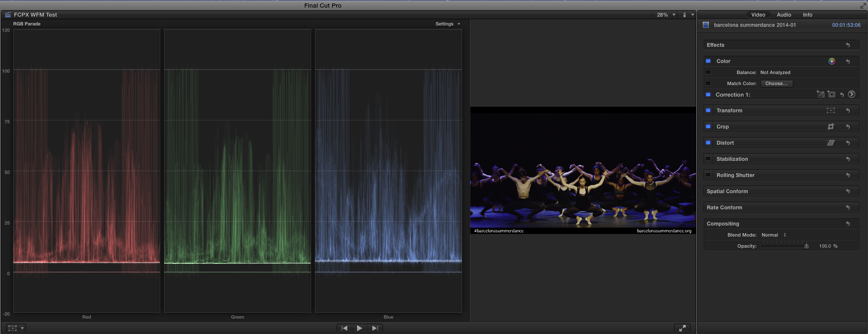Open the on-screen controls tool dropdown in the viewer

coord(16,328)
